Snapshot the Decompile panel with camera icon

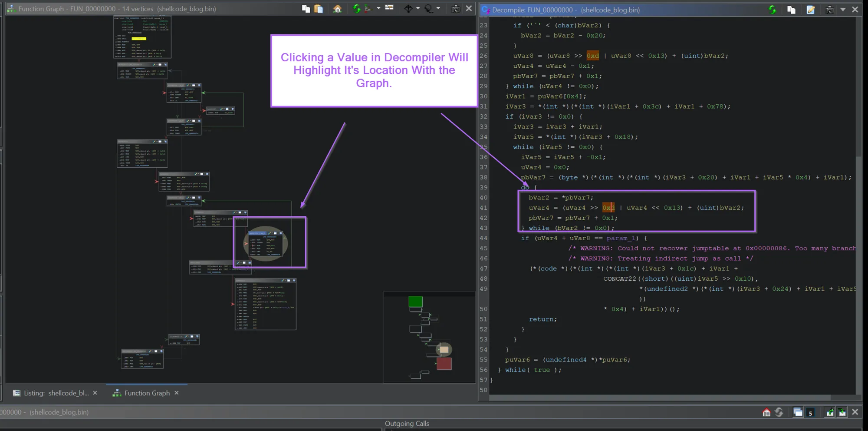pos(830,10)
